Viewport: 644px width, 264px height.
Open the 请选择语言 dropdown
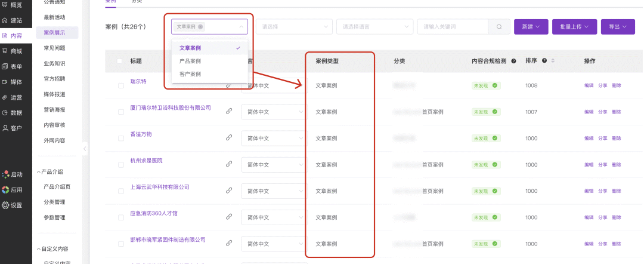click(374, 27)
